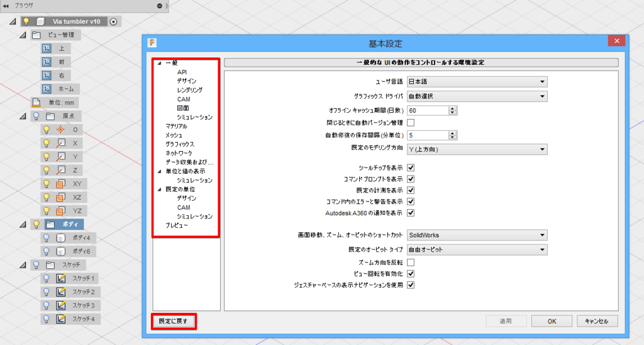
Task: Click the component icon of Via tumbler v10
Action: click(x=40, y=21)
